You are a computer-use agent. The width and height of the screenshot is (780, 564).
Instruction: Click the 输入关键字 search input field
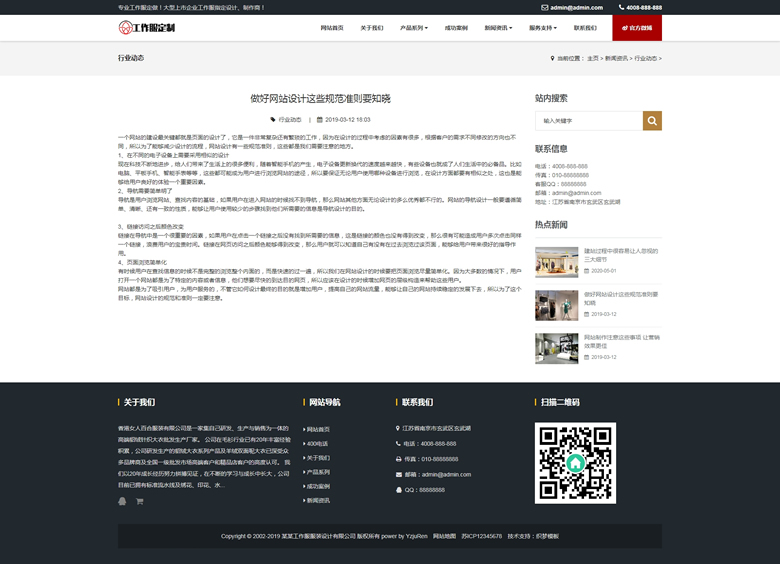pyautogui.click(x=588, y=120)
